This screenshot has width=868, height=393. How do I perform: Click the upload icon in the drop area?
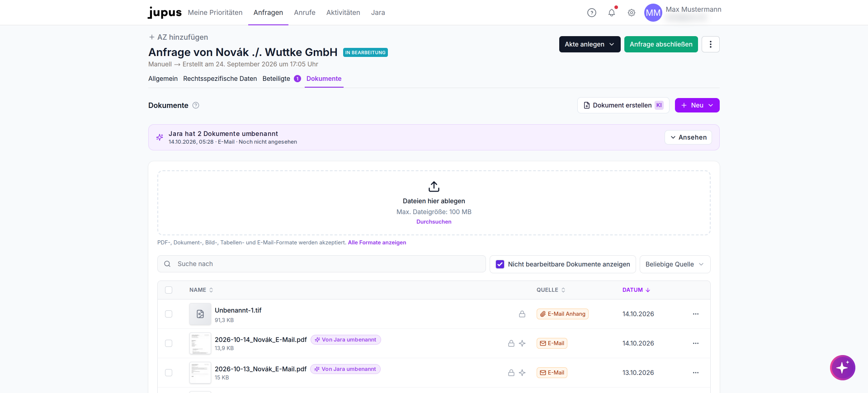[x=434, y=187]
